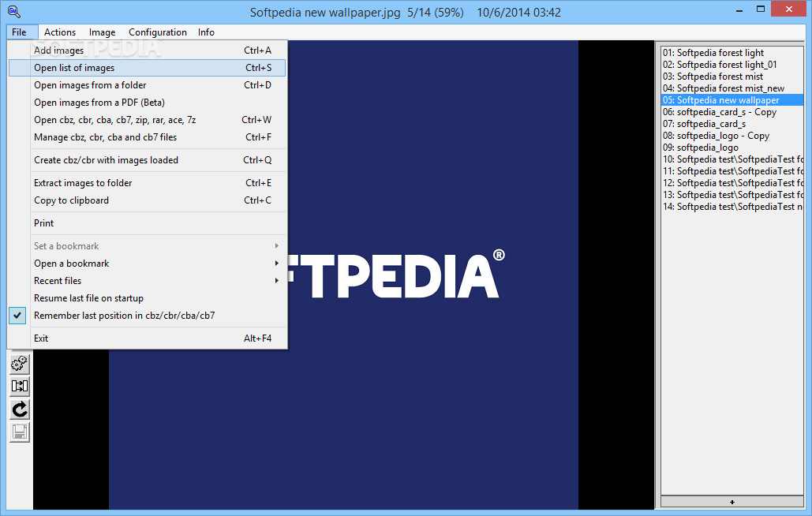Click the floppy disk save icon
This screenshot has height=516, width=812.
click(x=20, y=432)
